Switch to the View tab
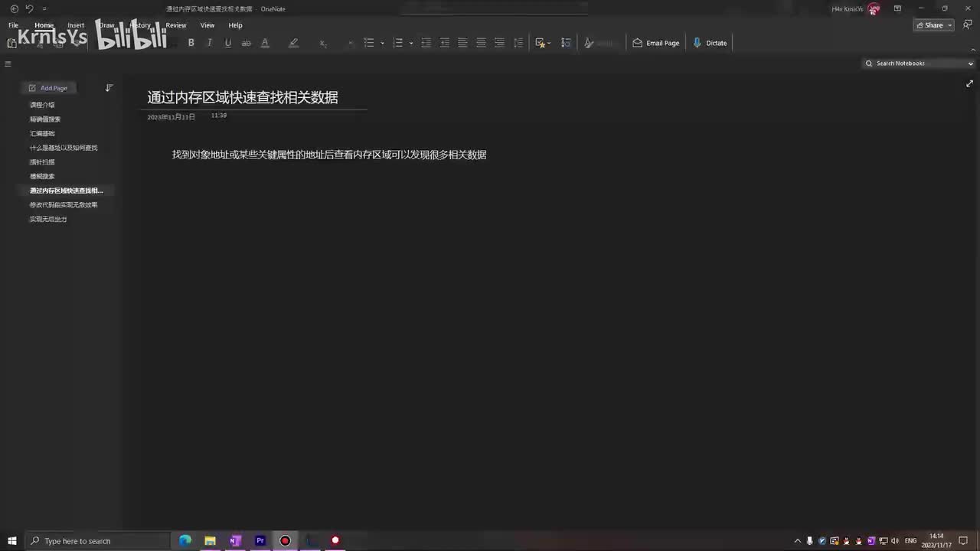Viewport: 980px width, 551px height. 207,25
